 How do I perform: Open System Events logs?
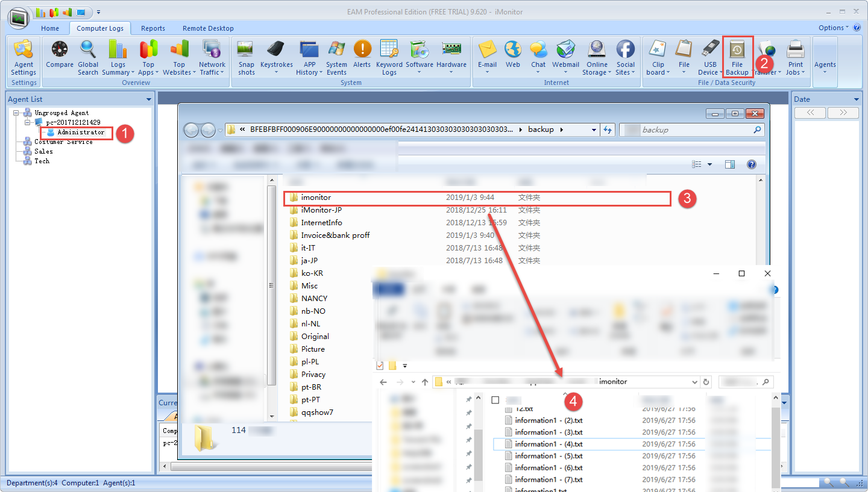(x=336, y=58)
